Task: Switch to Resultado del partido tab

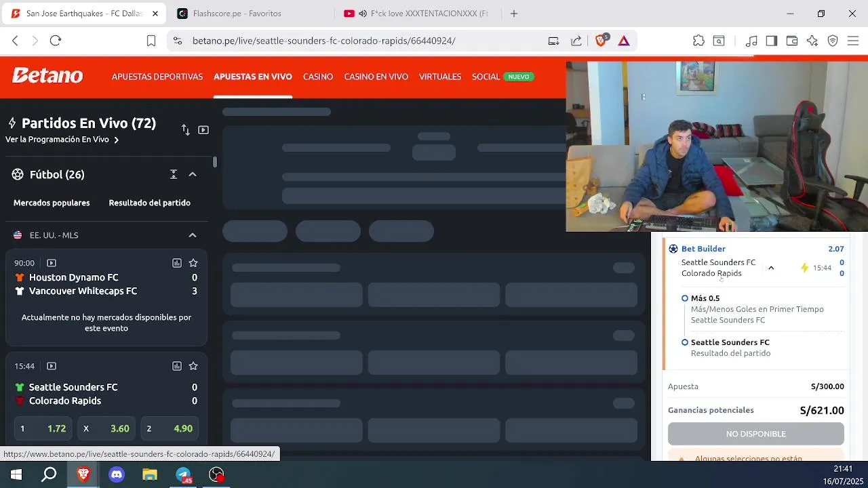Action: (x=149, y=203)
